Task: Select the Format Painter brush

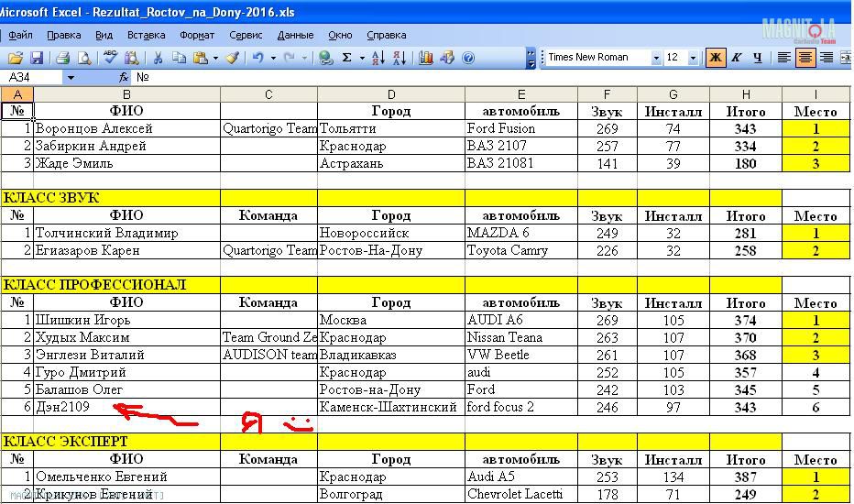Action: [232, 58]
